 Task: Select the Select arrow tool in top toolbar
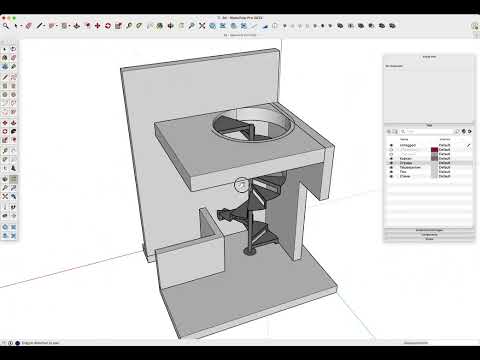[x=15, y=26]
